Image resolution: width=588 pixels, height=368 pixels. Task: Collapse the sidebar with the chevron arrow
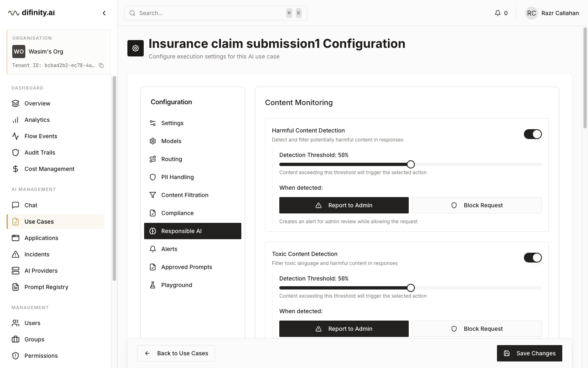point(104,13)
